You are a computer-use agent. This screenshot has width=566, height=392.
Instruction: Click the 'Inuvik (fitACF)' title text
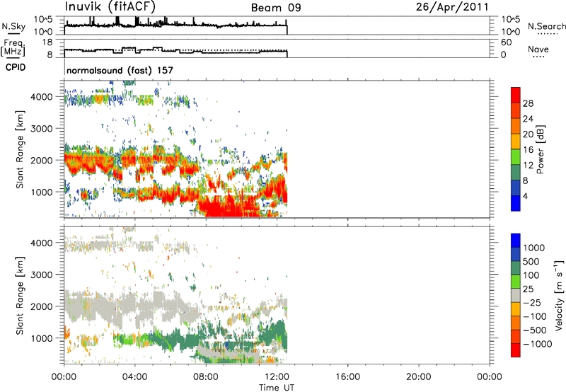coord(110,7)
